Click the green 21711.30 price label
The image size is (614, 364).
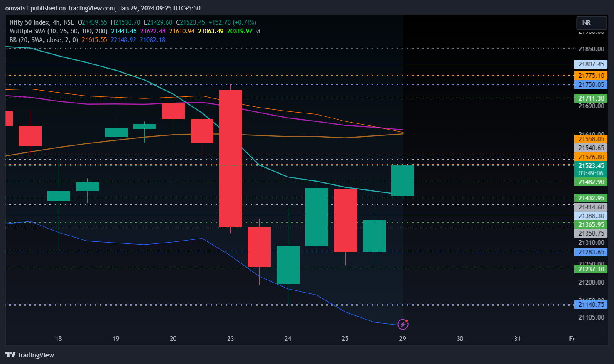pos(591,98)
